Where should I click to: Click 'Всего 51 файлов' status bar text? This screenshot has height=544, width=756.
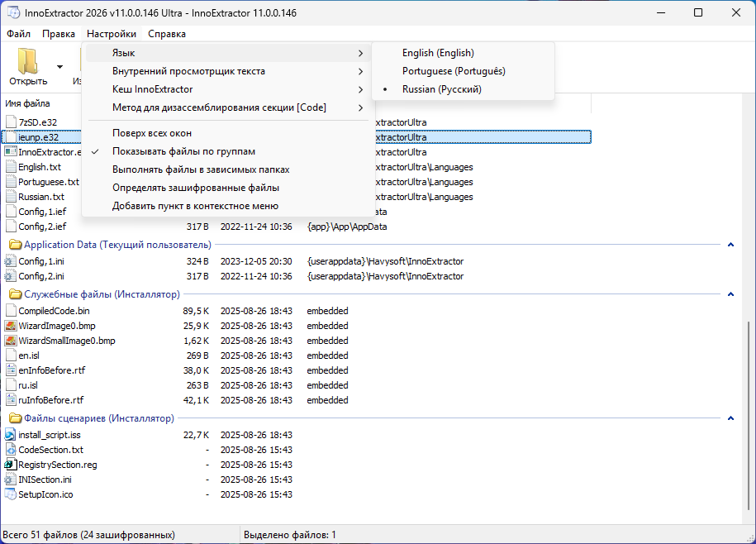tap(88, 535)
